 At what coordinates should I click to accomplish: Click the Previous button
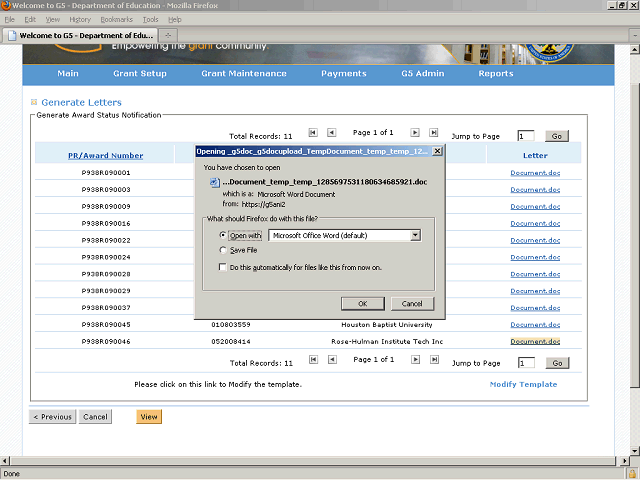pyautogui.click(x=52, y=417)
